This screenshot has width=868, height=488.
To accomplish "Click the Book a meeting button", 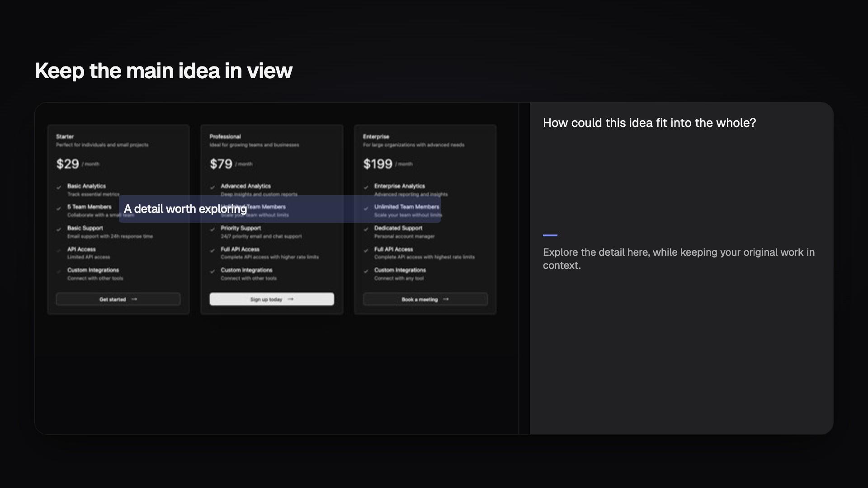I will tap(425, 299).
